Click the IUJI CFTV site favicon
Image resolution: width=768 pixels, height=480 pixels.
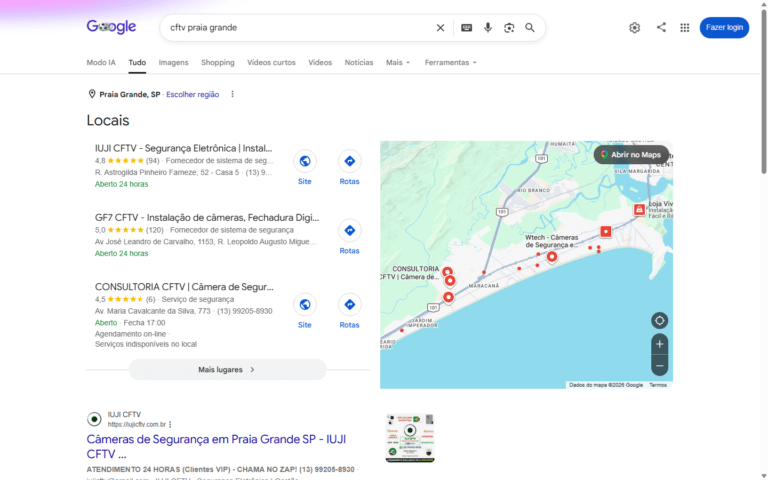point(94,419)
